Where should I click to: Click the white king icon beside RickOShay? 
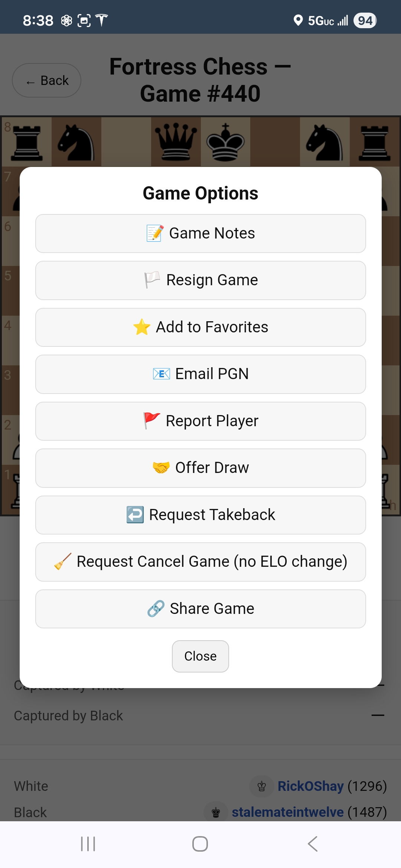[x=262, y=786]
